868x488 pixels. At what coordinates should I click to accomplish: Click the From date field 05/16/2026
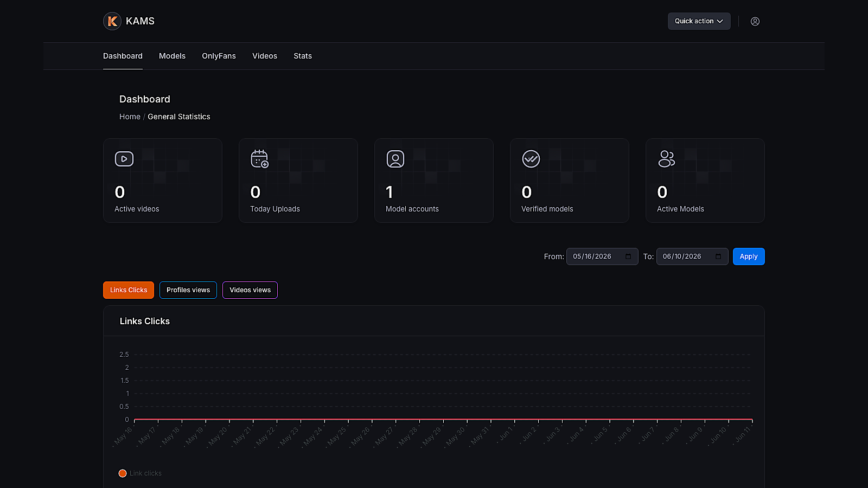602,256
